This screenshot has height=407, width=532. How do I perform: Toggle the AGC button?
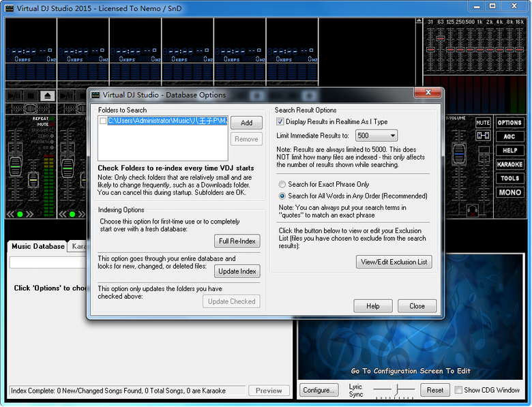[x=509, y=137]
